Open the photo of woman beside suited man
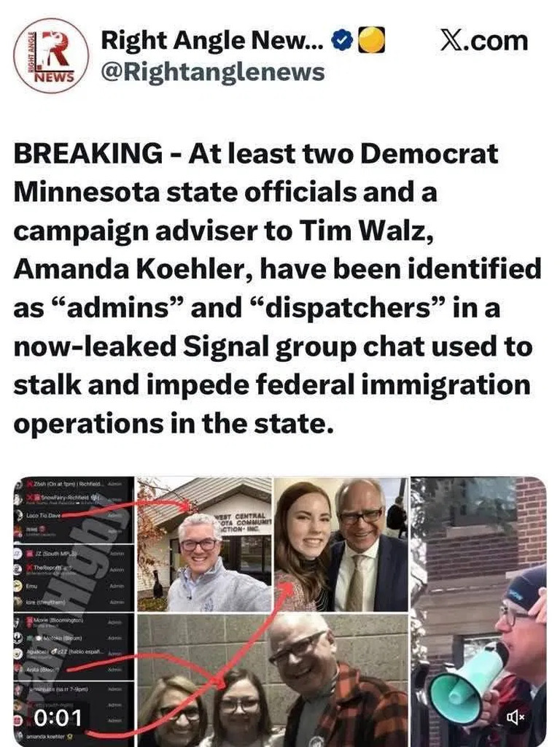560x747 pixels. 341,544
